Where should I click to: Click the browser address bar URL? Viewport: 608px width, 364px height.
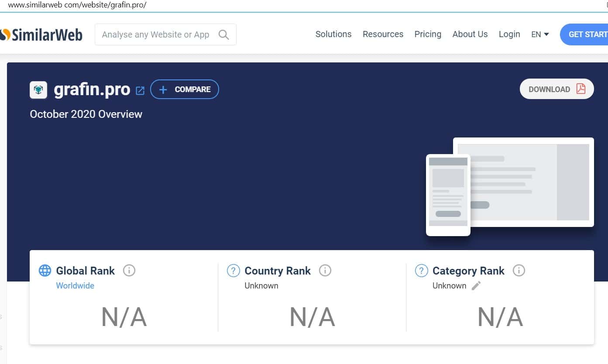point(77,5)
